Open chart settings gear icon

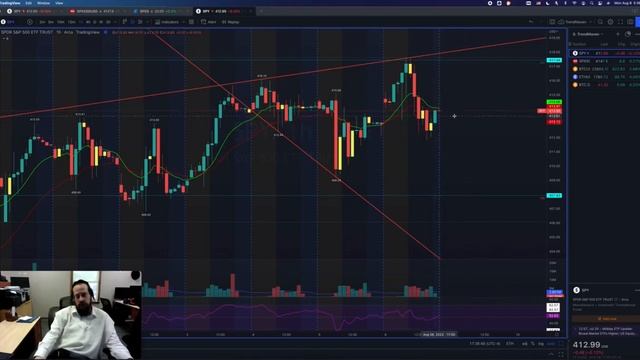pyautogui.click(x=611, y=22)
